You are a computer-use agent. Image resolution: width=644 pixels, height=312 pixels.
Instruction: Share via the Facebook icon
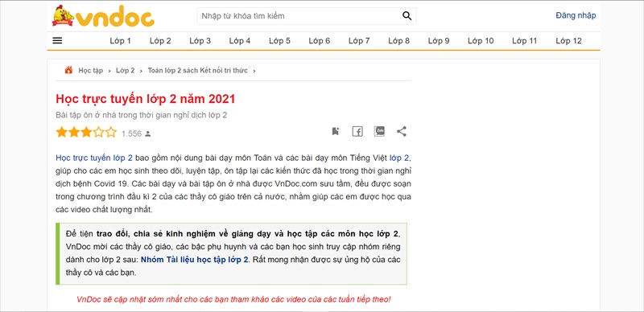click(x=357, y=131)
